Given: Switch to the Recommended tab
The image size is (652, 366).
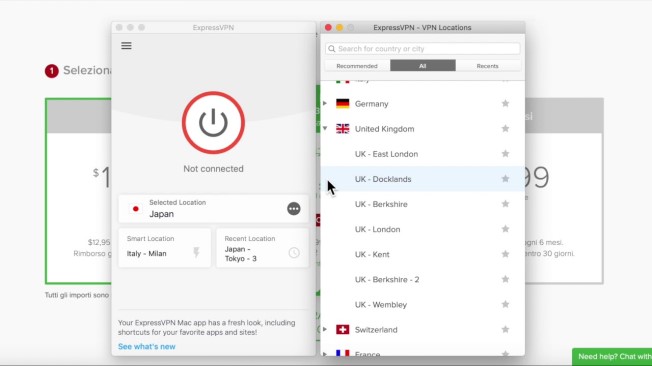Looking at the screenshot, I should coord(357,66).
